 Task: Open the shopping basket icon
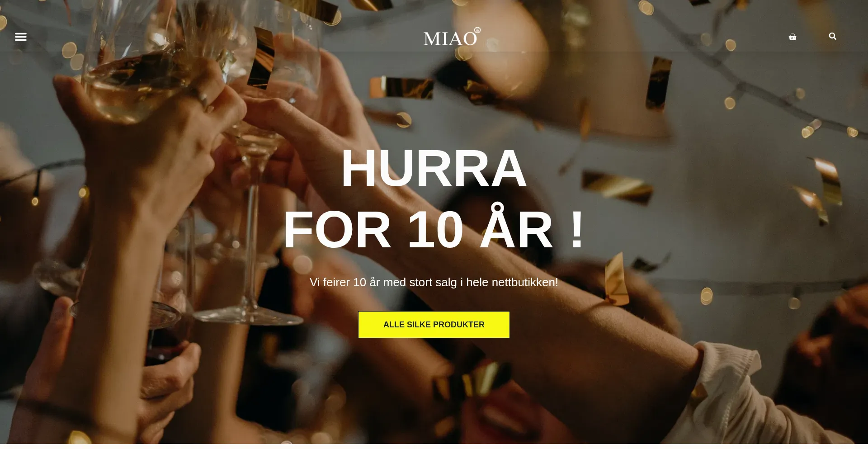(793, 37)
